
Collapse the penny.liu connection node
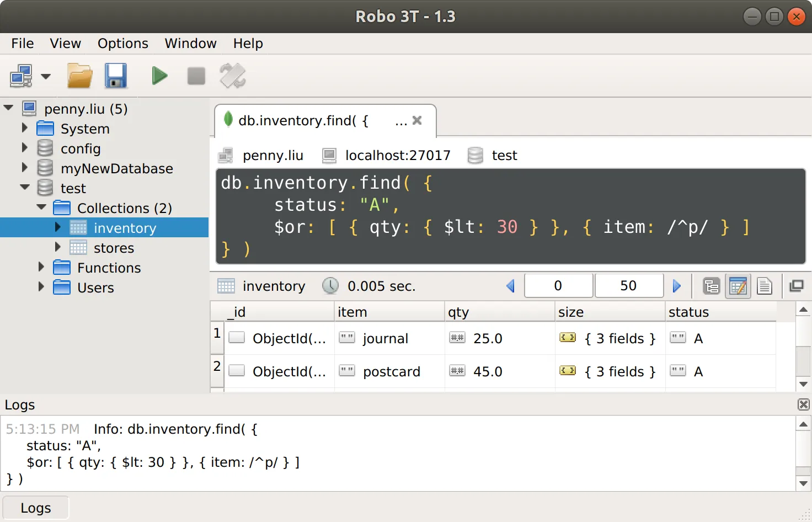[8, 108]
